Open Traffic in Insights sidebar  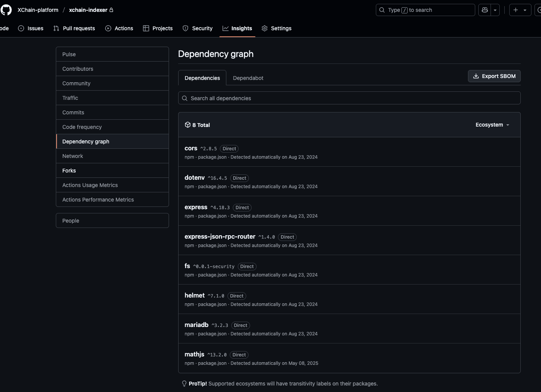pyautogui.click(x=112, y=98)
